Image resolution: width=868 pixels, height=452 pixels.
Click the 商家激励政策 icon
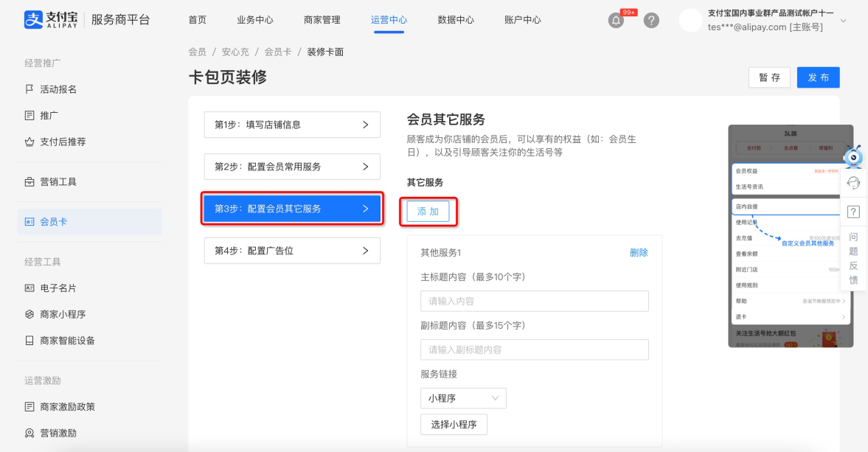[x=29, y=406]
